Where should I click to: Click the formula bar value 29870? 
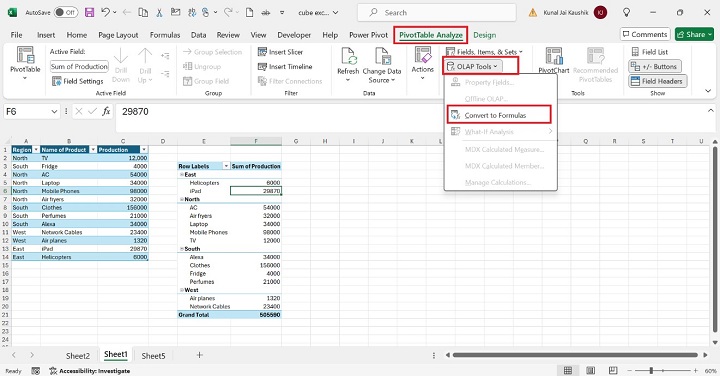[135, 112]
